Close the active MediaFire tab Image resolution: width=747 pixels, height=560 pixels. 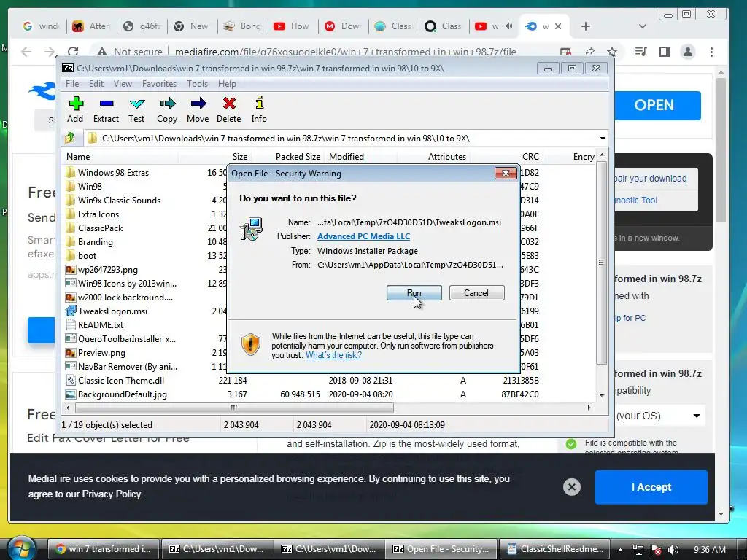click(558, 26)
